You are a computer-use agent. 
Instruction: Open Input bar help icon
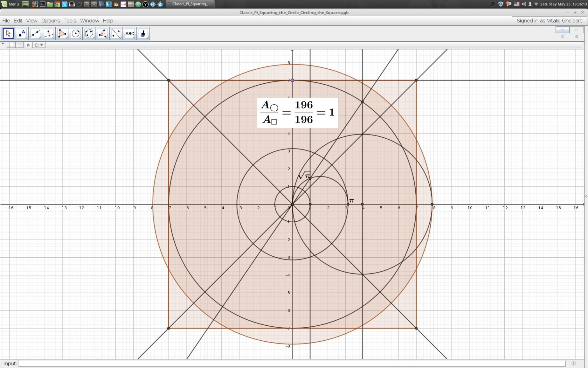(574, 364)
